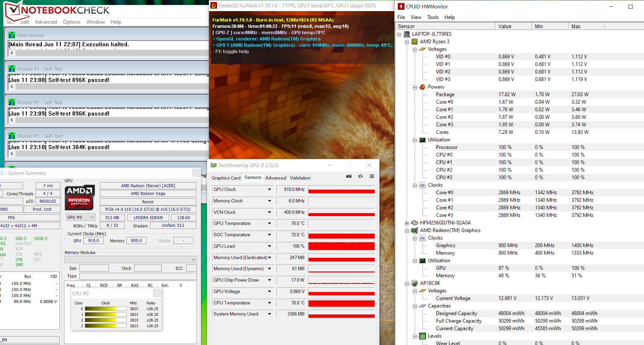Open the GPU Temperature sensor dropdown

(269, 224)
